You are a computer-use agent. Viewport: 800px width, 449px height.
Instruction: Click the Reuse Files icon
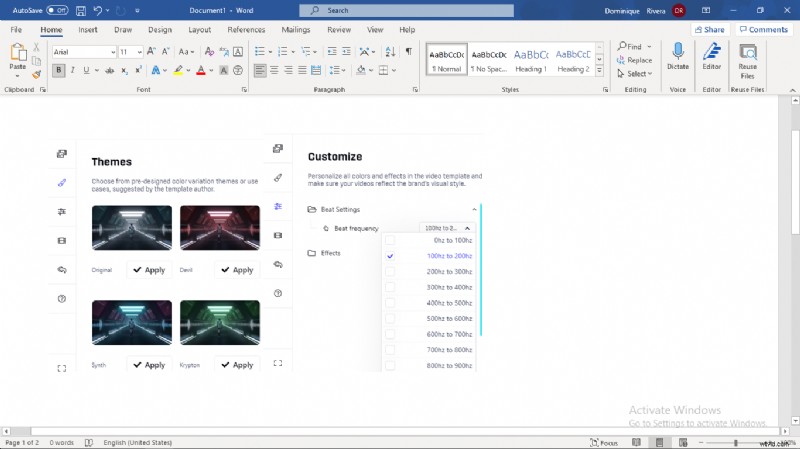point(747,52)
